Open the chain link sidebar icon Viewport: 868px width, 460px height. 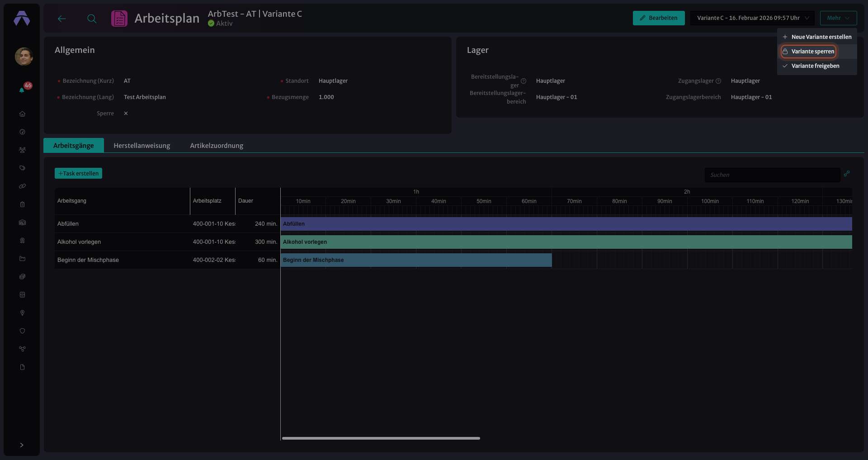point(22,186)
